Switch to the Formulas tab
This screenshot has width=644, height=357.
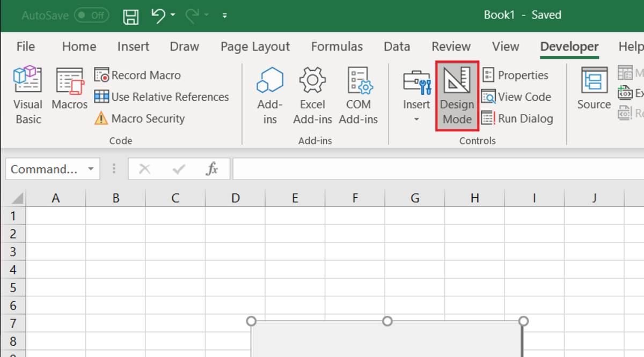click(337, 47)
